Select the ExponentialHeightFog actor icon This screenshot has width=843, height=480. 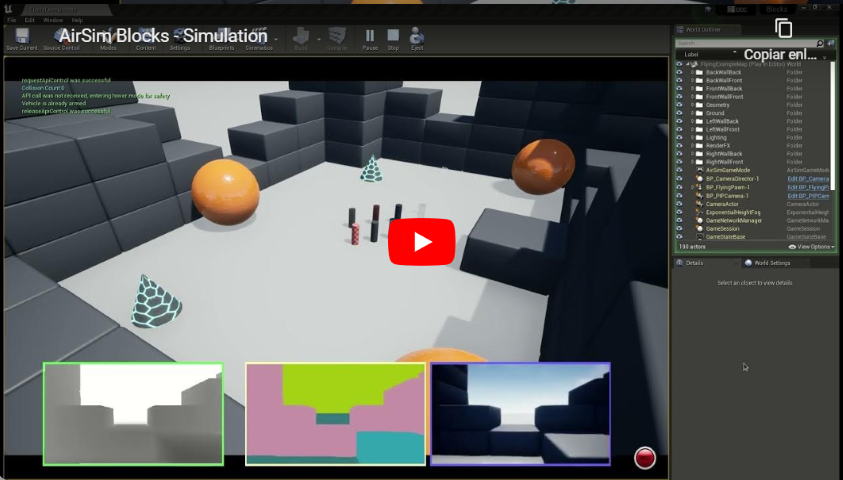point(699,212)
